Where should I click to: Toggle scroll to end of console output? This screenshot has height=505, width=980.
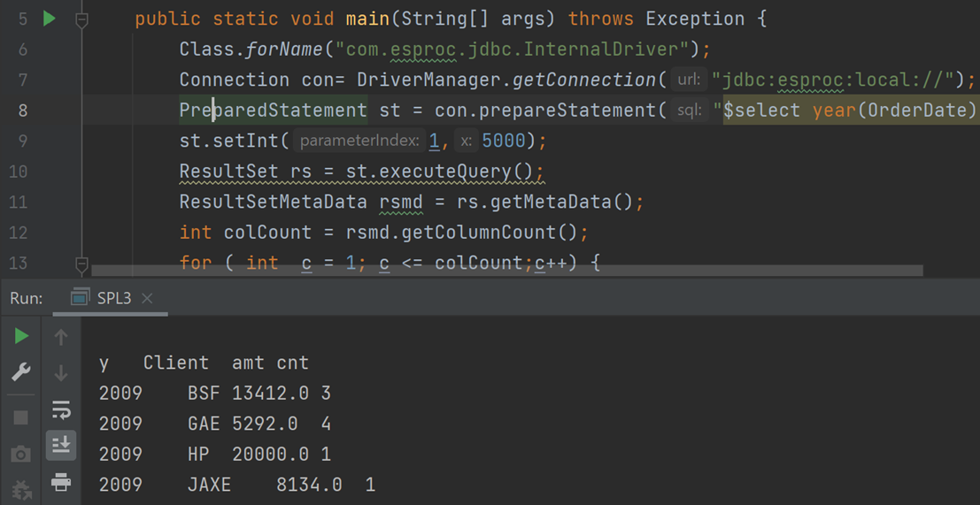(x=61, y=445)
